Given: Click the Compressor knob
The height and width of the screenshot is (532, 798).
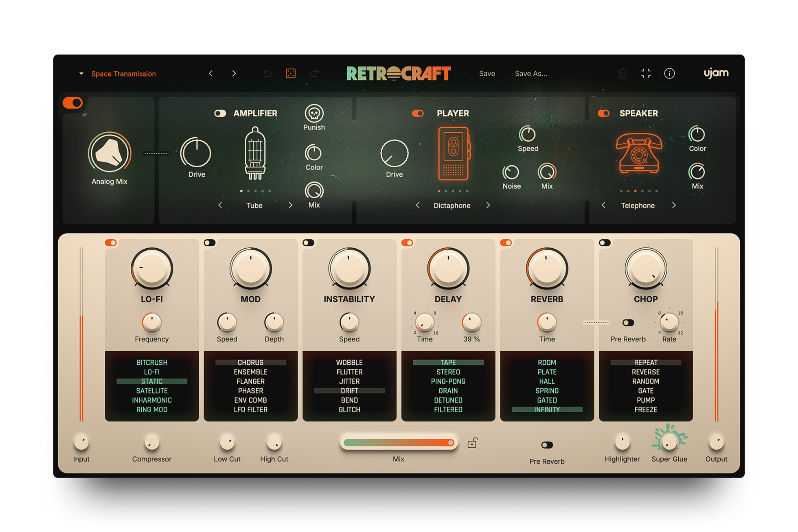Looking at the screenshot, I should click(151, 442).
